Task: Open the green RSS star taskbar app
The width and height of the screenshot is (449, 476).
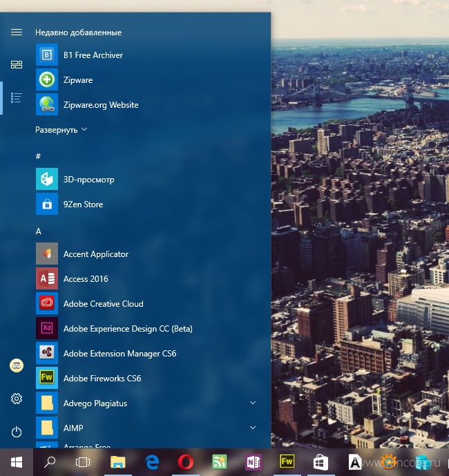Action: [x=220, y=462]
